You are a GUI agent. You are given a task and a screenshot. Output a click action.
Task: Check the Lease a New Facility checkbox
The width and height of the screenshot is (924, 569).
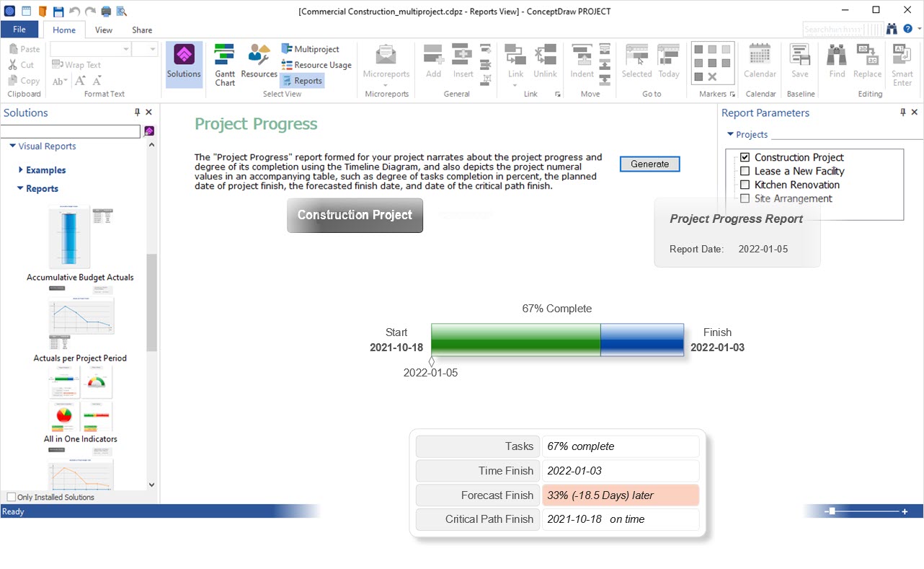(745, 171)
